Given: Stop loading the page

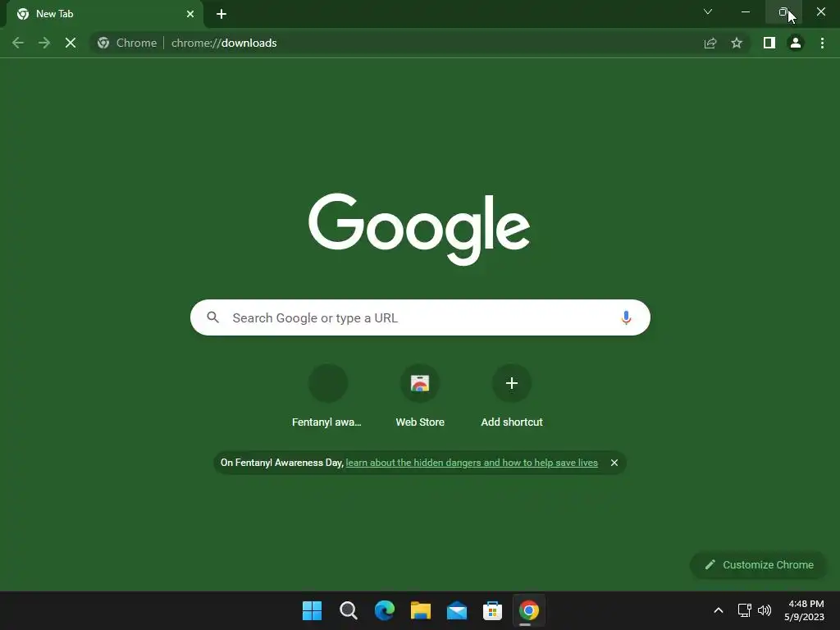Looking at the screenshot, I should 71,43.
